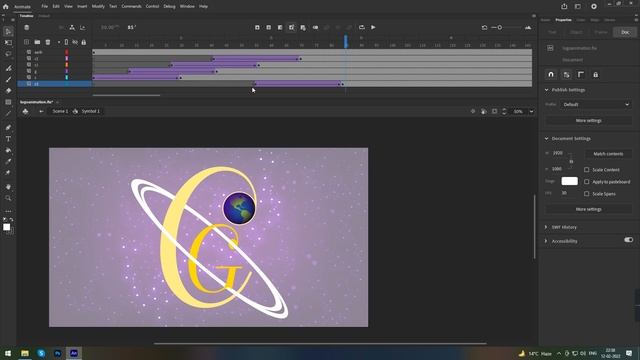The image size is (640, 360).
Task: Toggle Onion Skin in the timeline toolbar
Action: 316,27
